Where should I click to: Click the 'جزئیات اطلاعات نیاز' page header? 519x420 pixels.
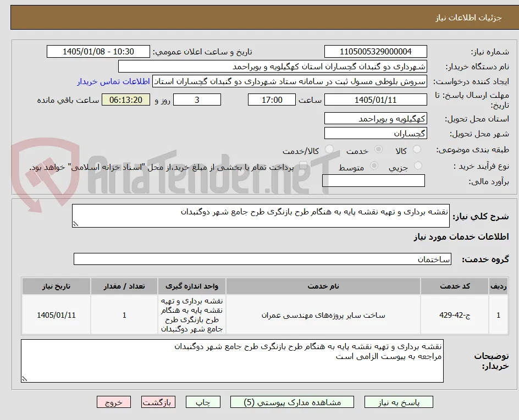coord(468,18)
